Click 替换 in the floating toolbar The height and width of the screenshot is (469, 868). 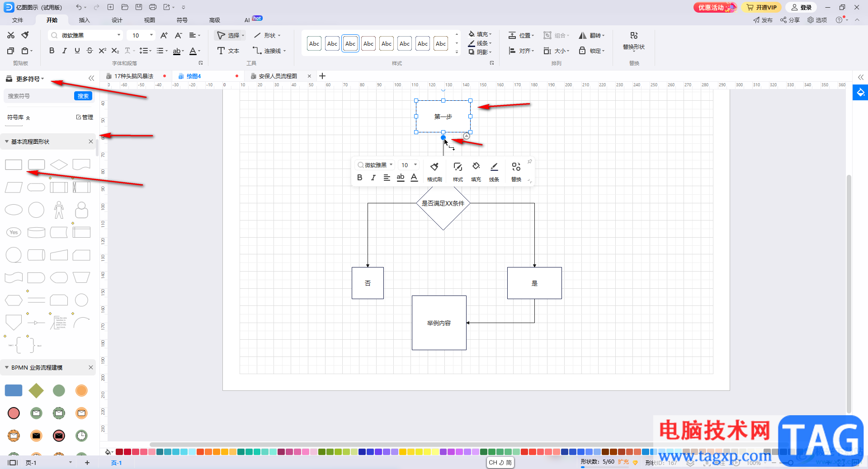pos(516,172)
